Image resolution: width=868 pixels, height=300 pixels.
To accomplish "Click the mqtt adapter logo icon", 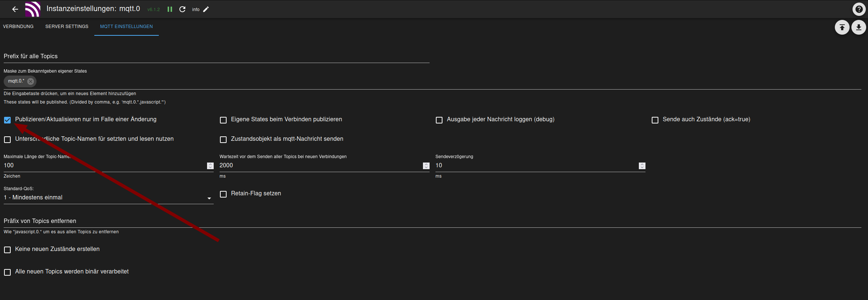I will coord(33,9).
